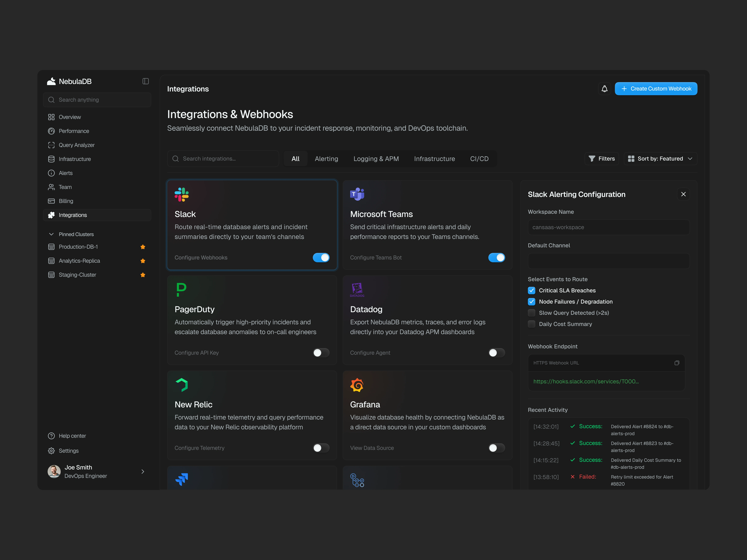Viewport: 747px width, 560px height.
Task: Expand the Joe Smith profile chevron
Action: point(143,471)
